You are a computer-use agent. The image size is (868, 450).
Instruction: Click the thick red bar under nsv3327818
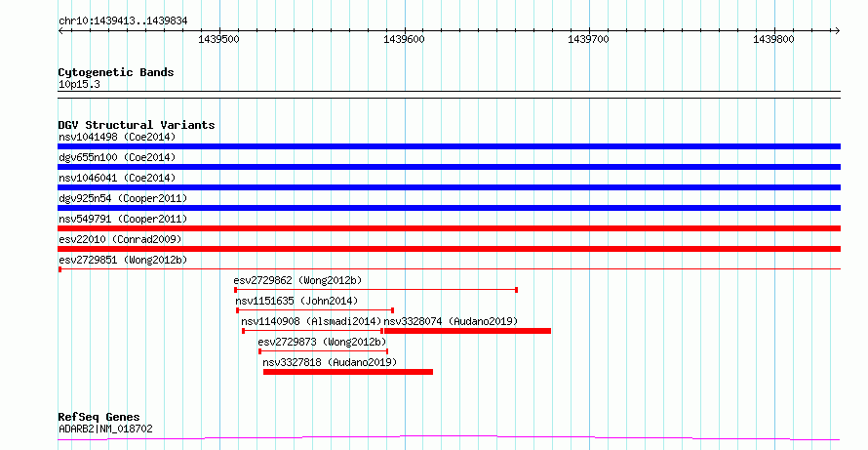click(x=348, y=372)
